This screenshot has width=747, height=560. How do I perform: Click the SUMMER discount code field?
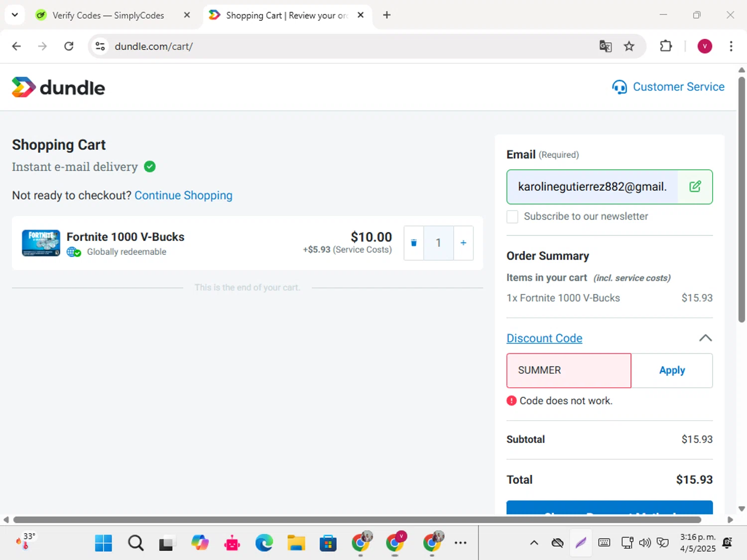click(x=569, y=370)
